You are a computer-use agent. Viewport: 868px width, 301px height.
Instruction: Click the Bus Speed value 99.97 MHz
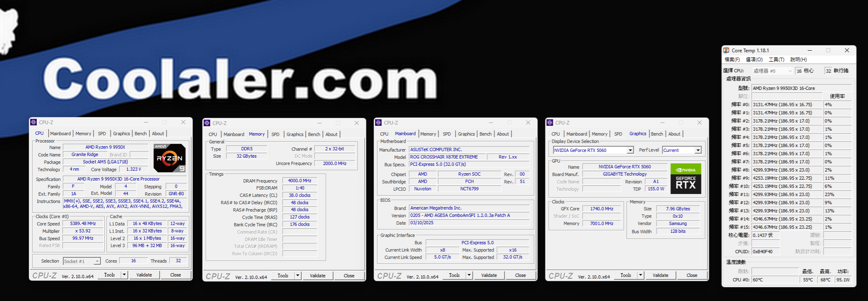coord(83,238)
